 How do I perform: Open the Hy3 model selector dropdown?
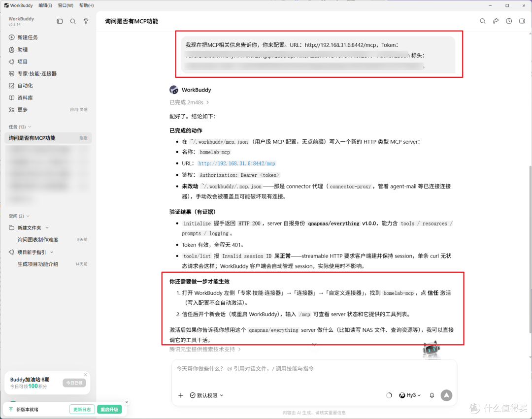410,395
